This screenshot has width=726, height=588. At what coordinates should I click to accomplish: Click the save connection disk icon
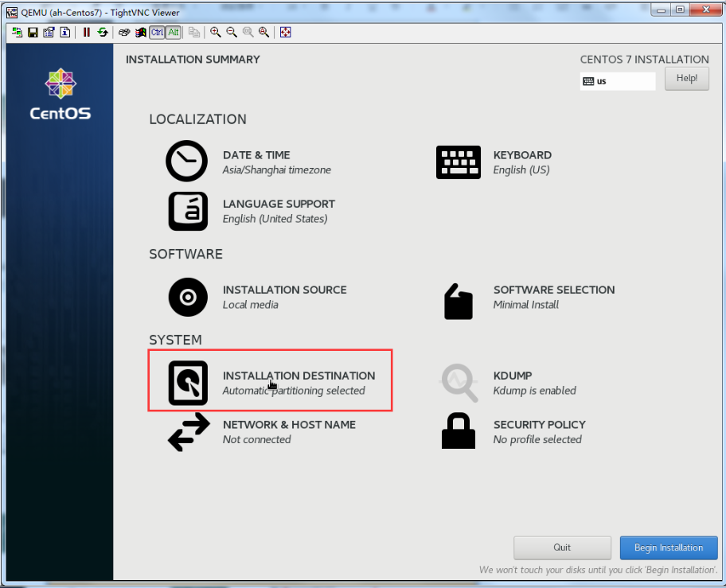33,33
